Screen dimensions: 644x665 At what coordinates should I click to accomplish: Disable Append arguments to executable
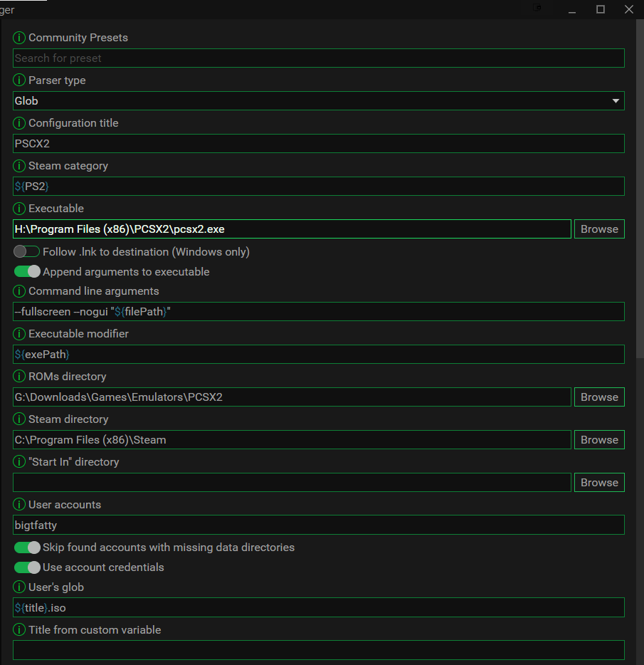[26, 271]
